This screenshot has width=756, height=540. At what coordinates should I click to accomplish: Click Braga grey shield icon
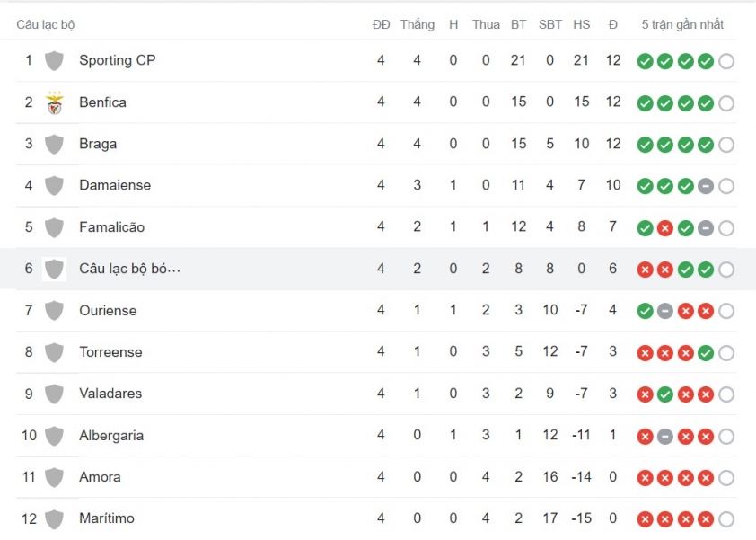pos(55,145)
